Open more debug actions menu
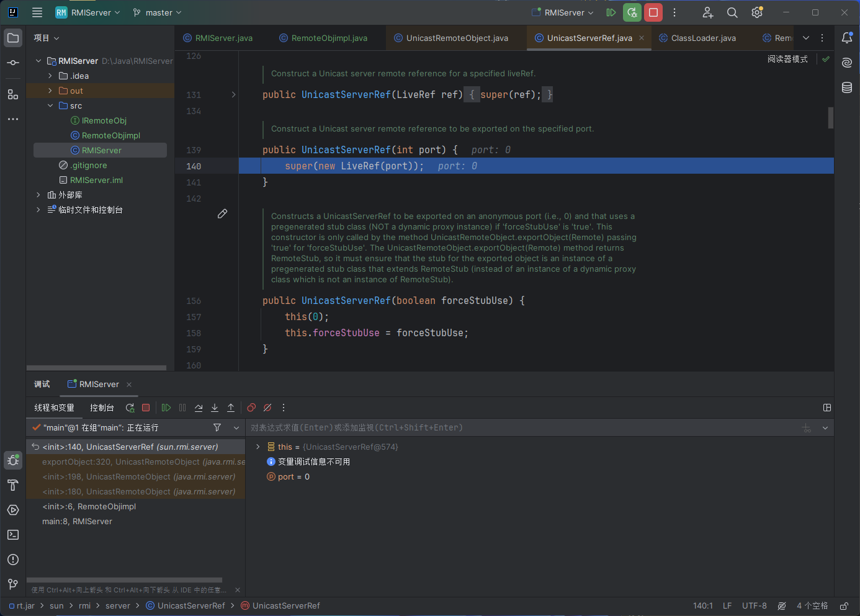 (x=284, y=408)
